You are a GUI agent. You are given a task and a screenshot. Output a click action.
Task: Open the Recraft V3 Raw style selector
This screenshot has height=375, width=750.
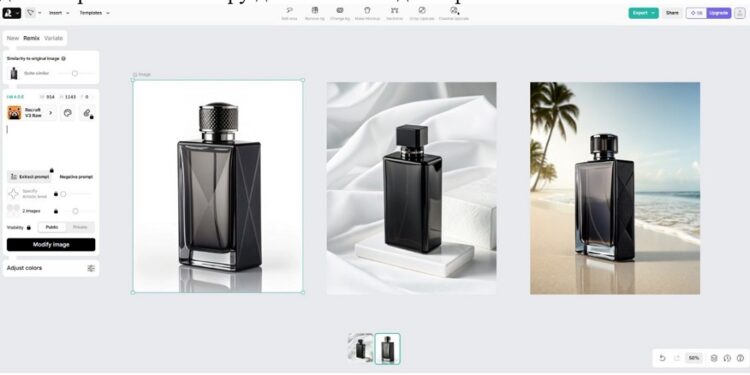click(x=32, y=113)
